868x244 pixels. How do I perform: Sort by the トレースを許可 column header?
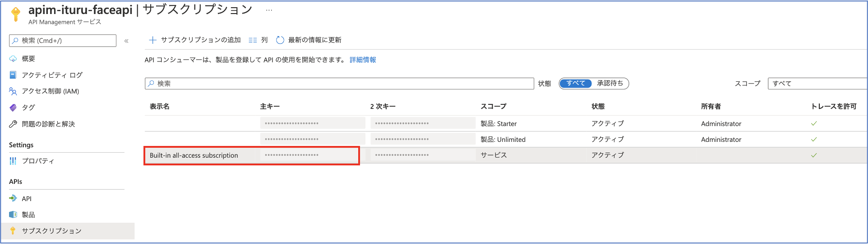point(834,106)
